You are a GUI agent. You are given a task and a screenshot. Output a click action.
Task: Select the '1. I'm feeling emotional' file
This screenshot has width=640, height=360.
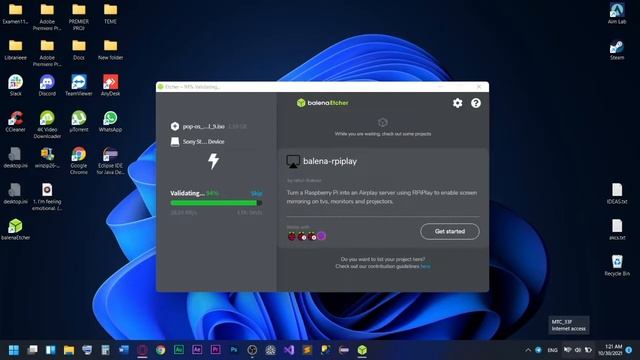(47, 197)
